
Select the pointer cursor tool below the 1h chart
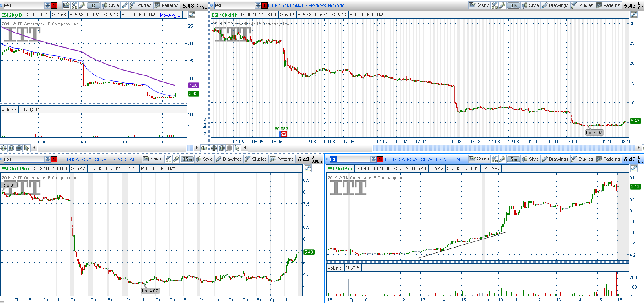pos(237,148)
